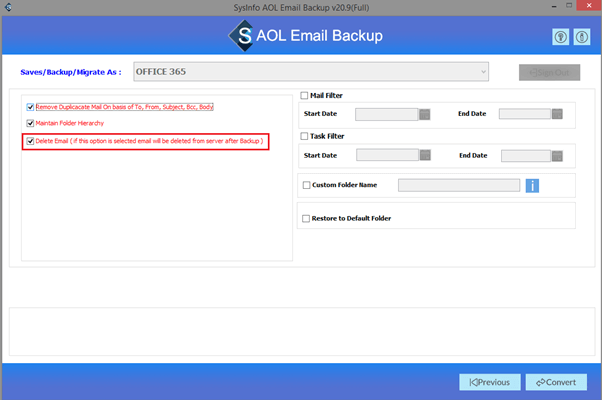
Task: Expand the Saves/Backup/Migrate As dropdown
Action: point(483,72)
